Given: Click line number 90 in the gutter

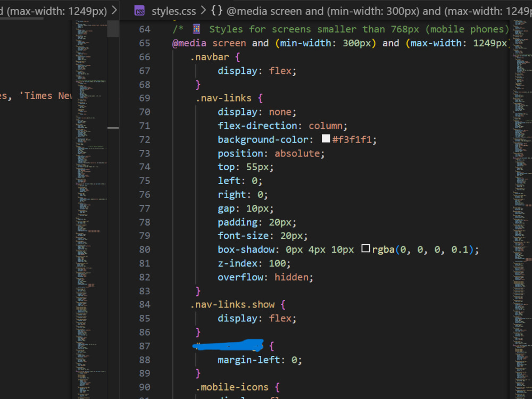Looking at the screenshot, I should [x=145, y=387].
